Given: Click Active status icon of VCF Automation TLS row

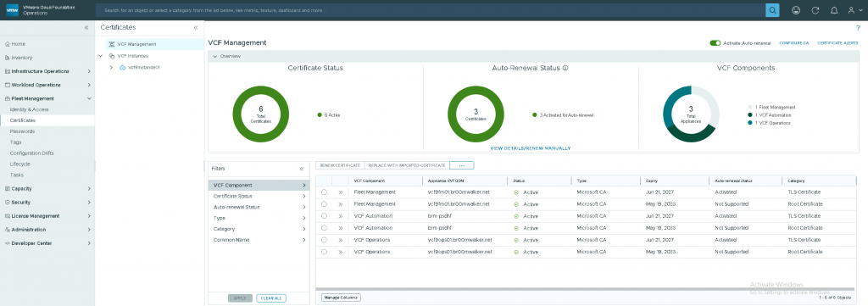Looking at the screenshot, I should click(x=516, y=217).
